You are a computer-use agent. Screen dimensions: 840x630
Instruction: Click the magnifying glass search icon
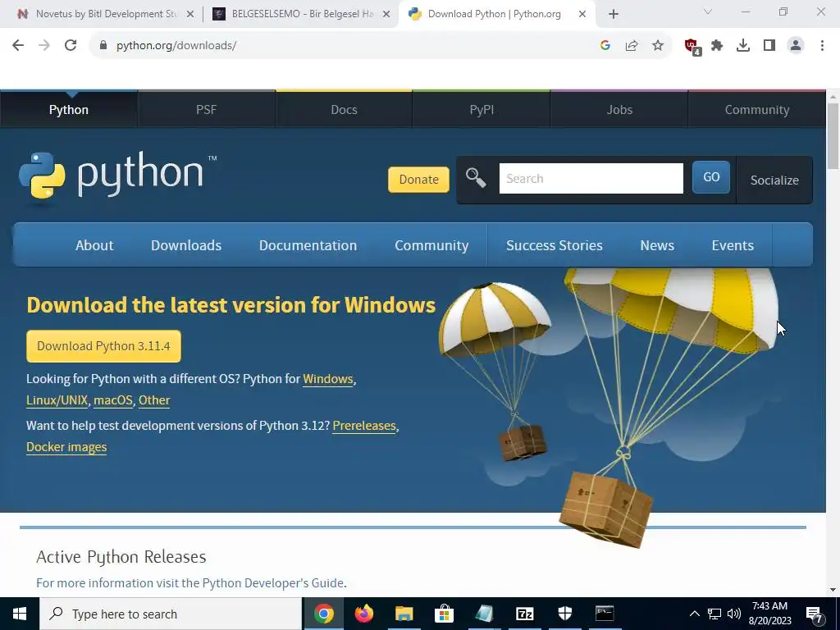[x=476, y=177]
